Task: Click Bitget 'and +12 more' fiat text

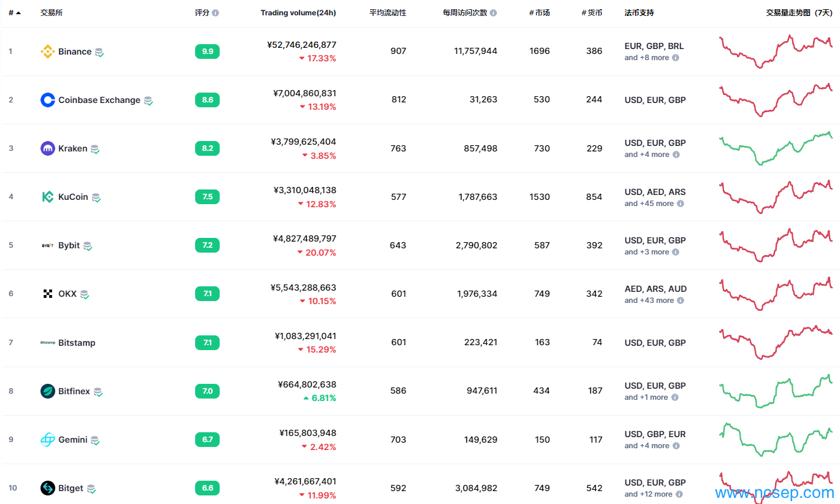Action: tap(649, 494)
